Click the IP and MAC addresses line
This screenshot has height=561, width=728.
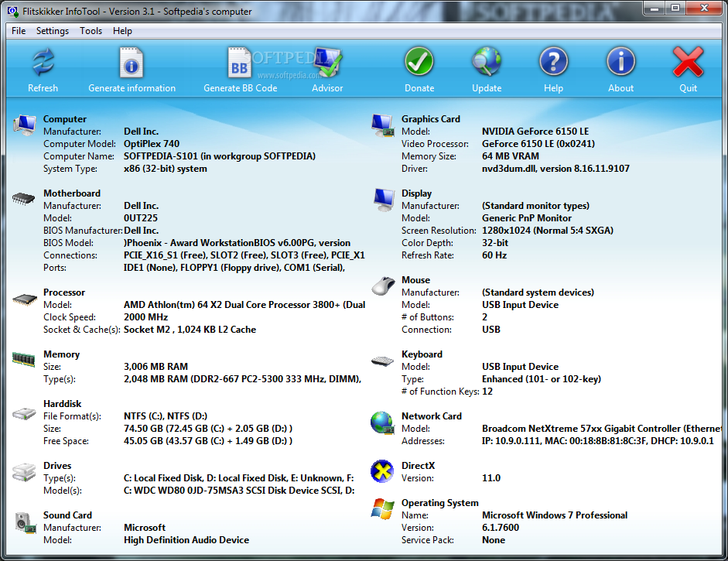pyautogui.click(x=597, y=441)
